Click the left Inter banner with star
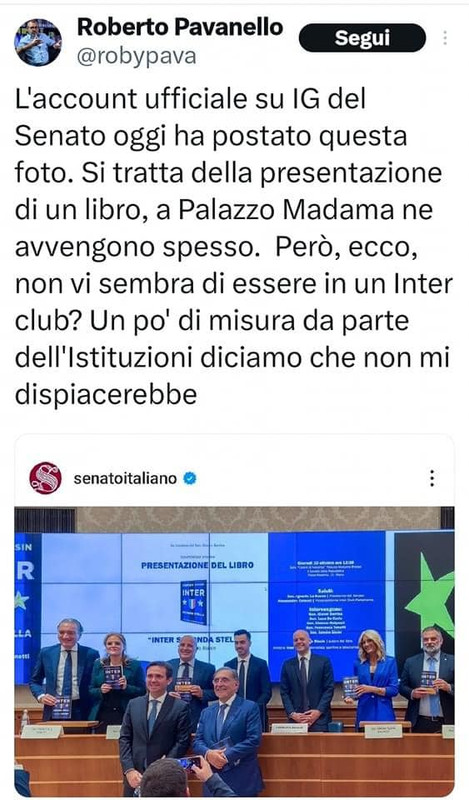This screenshot has width=469, height=800. (x=28, y=607)
